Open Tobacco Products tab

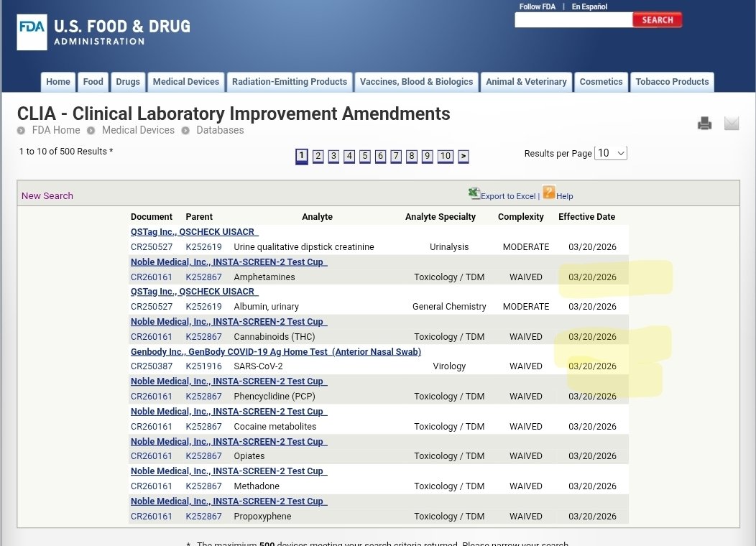tap(672, 81)
